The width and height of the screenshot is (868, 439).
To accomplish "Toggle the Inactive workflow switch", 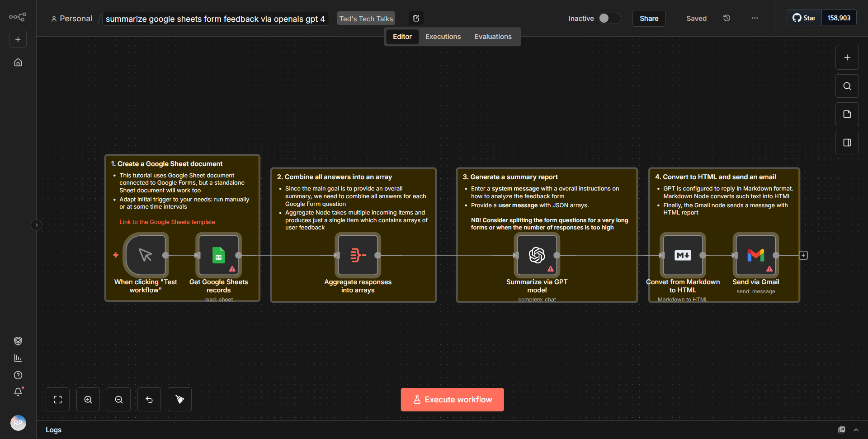I will tap(609, 19).
